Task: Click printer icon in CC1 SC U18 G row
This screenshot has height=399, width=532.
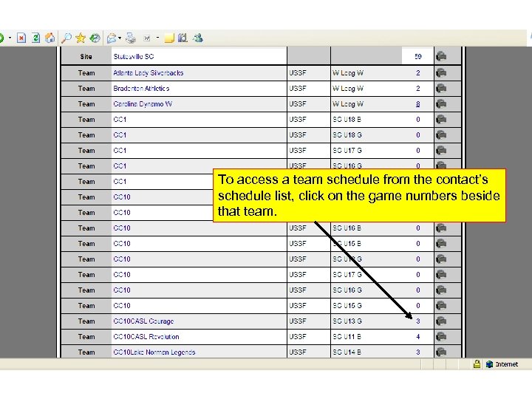Action: 441,134
